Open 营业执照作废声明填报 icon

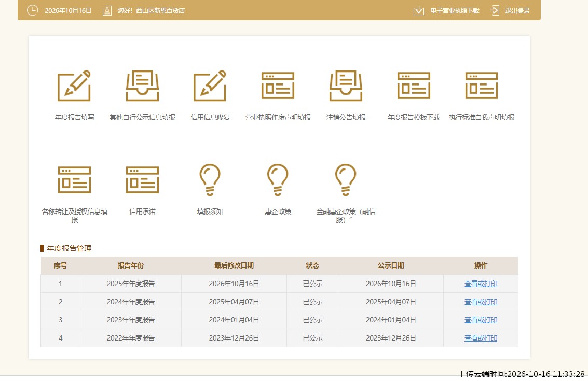(x=278, y=86)
